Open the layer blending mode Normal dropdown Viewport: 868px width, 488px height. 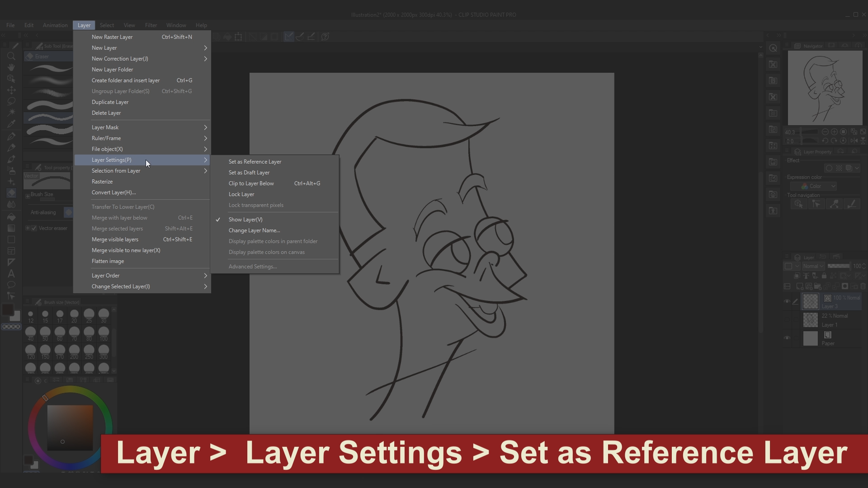814,266
